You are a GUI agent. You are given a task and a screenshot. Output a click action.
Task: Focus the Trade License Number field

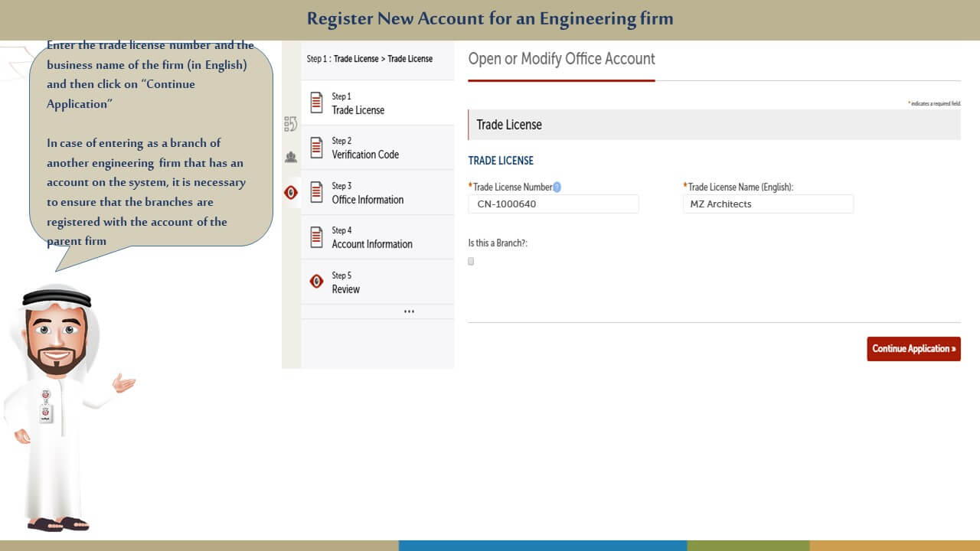tap(553, 204)
